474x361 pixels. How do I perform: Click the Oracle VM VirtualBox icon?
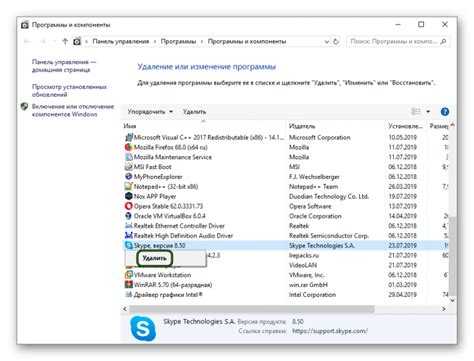128,216
